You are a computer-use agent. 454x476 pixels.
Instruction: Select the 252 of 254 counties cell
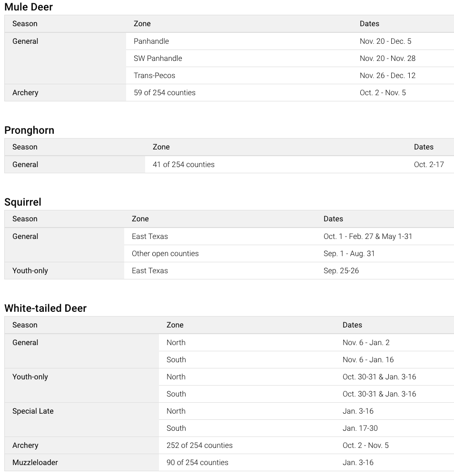click(199, 446)
